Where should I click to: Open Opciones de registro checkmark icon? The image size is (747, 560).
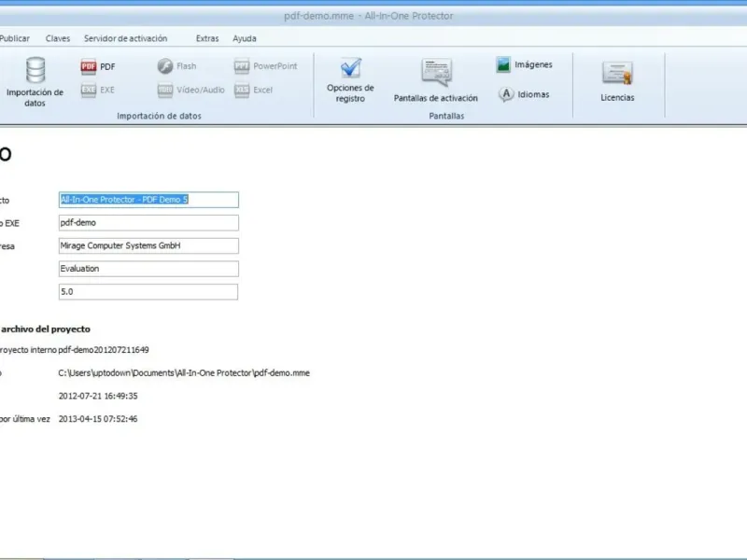click(x=351, y=68)
